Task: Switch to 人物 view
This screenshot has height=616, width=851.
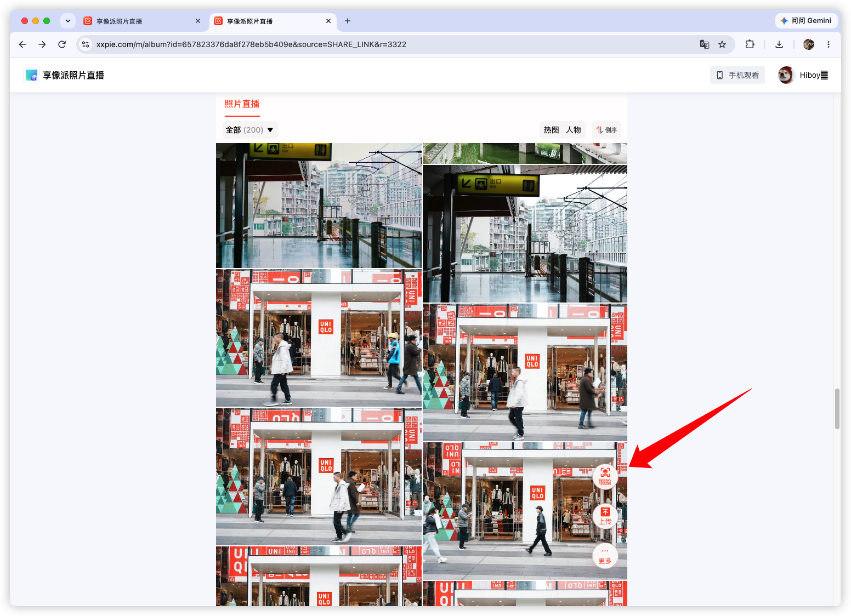Action: coord(574,130)
